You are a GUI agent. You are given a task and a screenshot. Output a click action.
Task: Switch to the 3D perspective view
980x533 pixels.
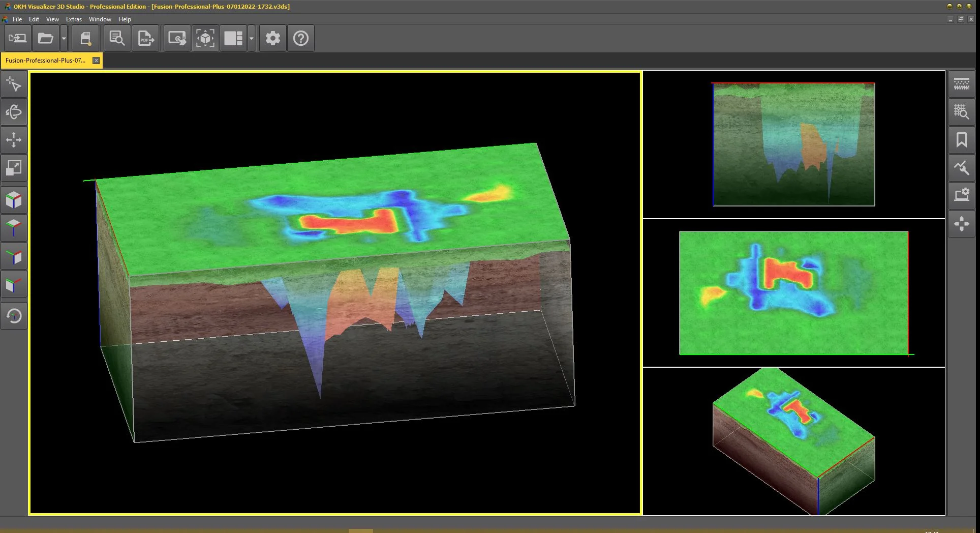pos(14,199)
